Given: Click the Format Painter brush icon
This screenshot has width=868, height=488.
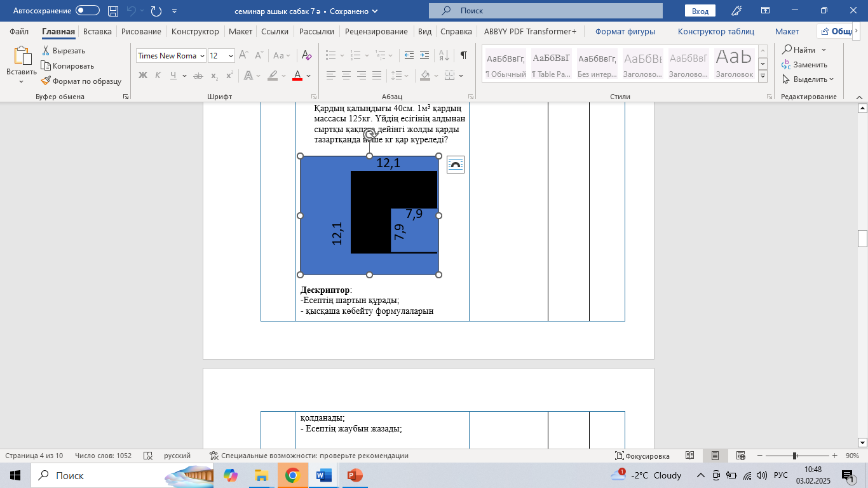Looking at the screenshot, I should click(x=46, y=81).
